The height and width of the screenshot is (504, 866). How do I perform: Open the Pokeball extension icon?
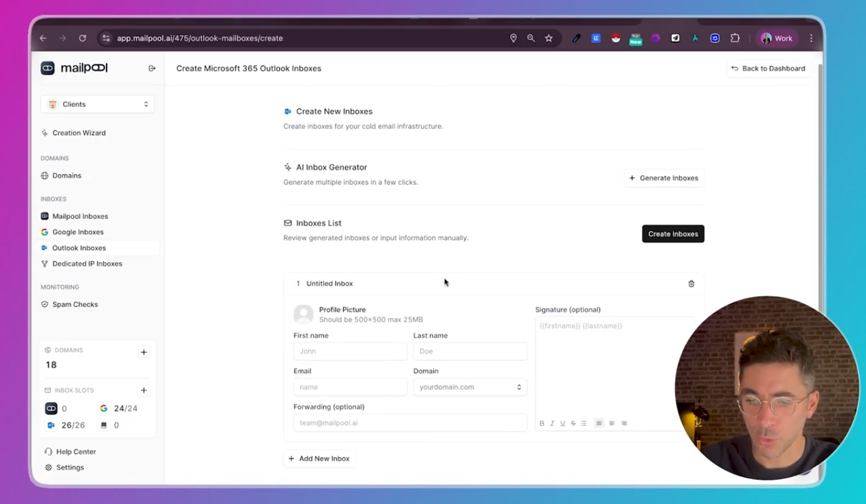click(615, 38)
